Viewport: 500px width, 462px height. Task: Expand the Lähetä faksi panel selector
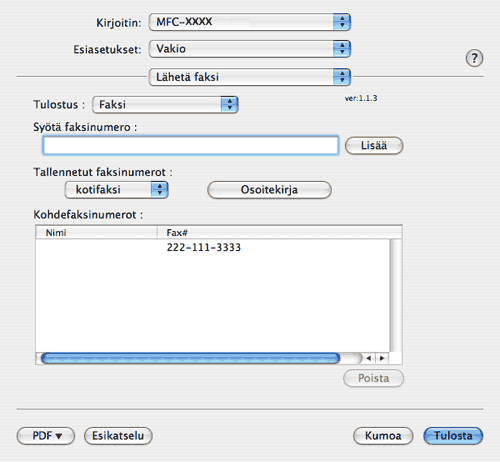coord(250,77)
